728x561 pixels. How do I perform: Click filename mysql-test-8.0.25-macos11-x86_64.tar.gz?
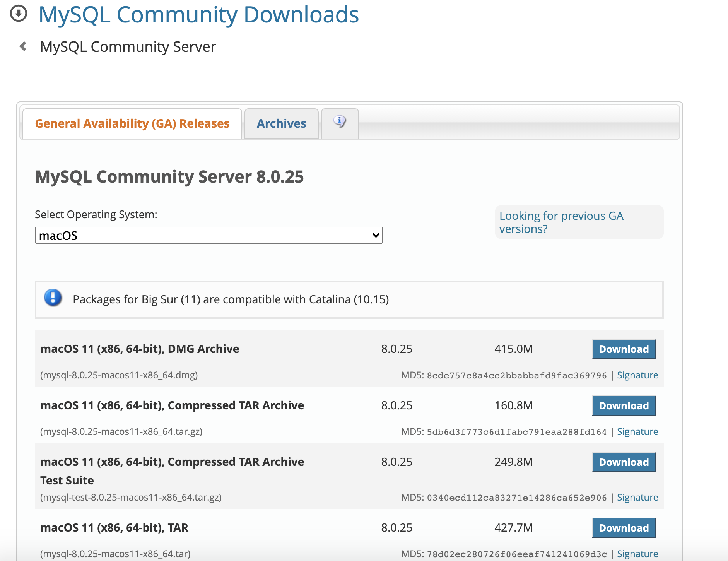pyautogui.click(x=131, y=497)
